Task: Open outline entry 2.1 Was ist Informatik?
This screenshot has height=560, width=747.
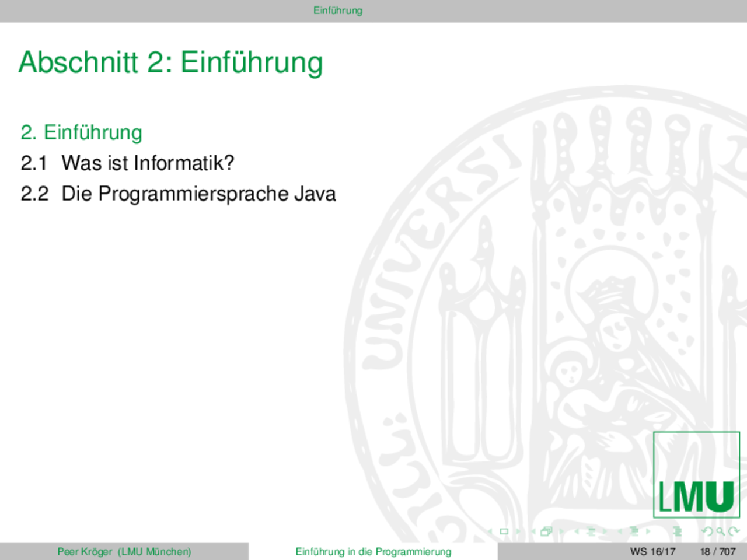Action: coord(127,163)
